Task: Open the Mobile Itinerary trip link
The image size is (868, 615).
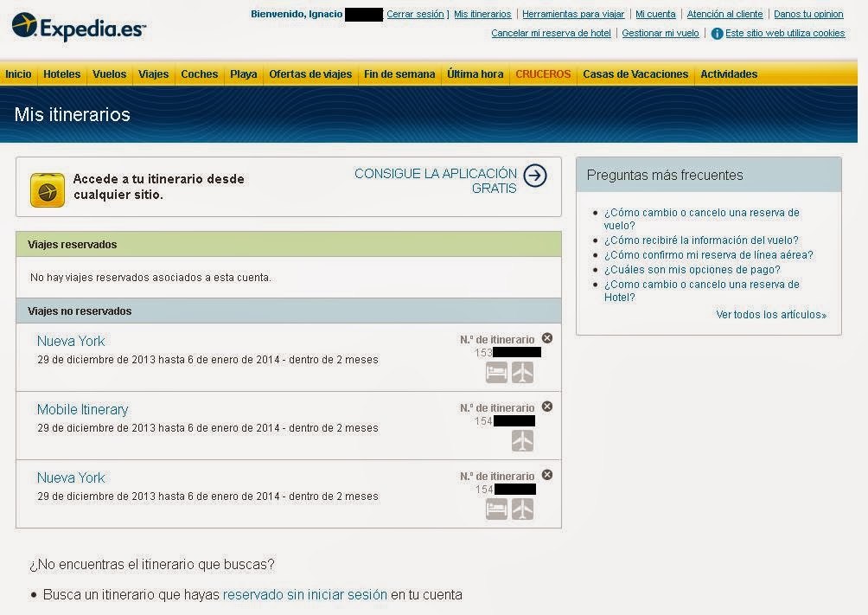Action: coord(82,409)
